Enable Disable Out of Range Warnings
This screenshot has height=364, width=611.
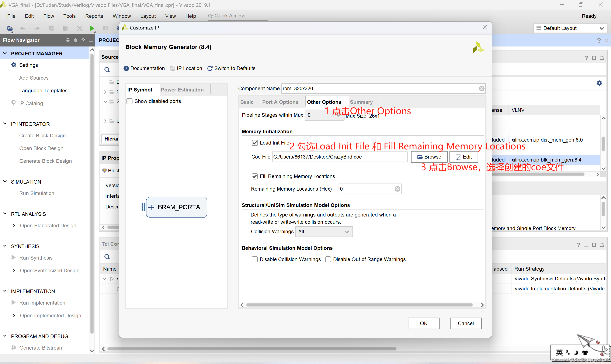(328, 259)
